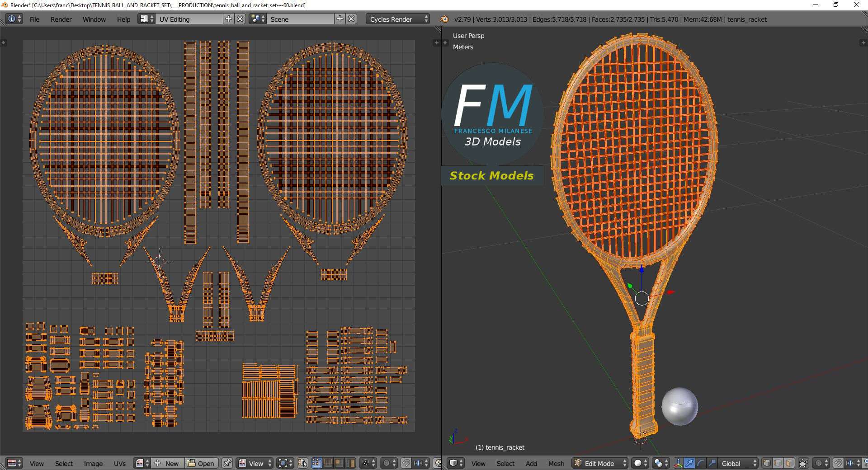
Task: Toggle snapping in 3D viewport
Action: (838, 463)
